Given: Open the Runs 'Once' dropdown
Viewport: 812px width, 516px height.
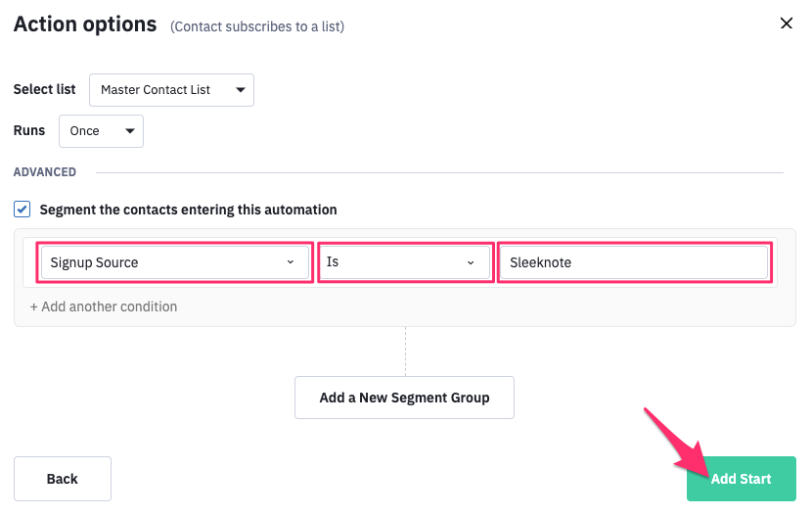Looking at the screenshot, I should pyautogui.click(x=101, y=131).
